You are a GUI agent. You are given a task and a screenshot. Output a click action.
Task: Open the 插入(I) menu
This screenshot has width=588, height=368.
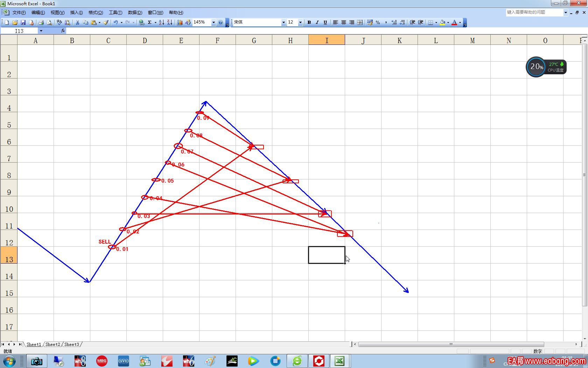(76, 13)
